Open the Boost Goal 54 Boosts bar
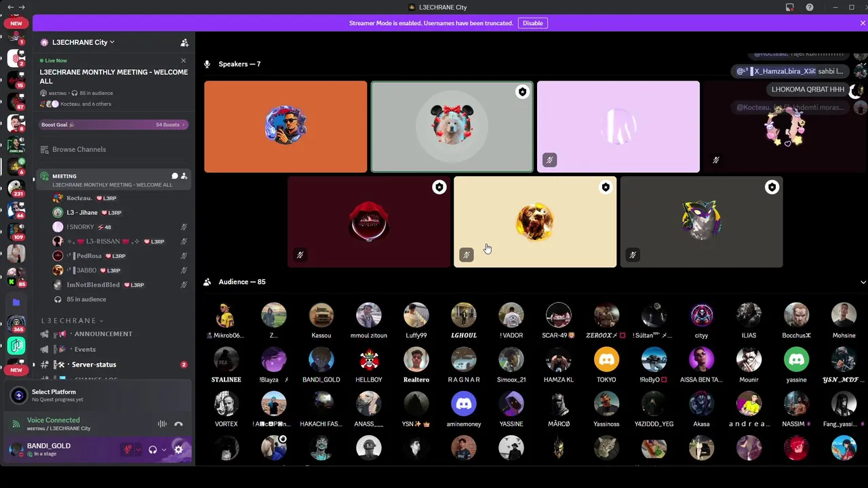 click(x=113, y=125)
